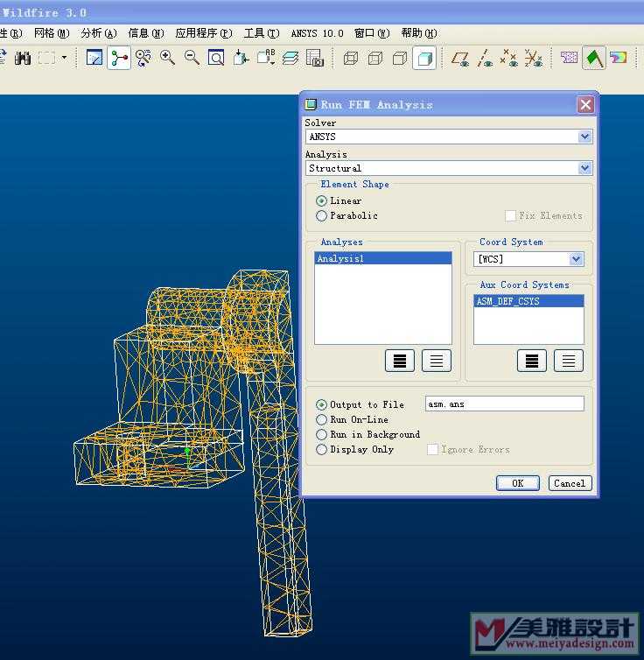This screenshot has height=660, width=644.
Task: Click the Repaint screen toolbar icon
Action: [x=94, y=58]
